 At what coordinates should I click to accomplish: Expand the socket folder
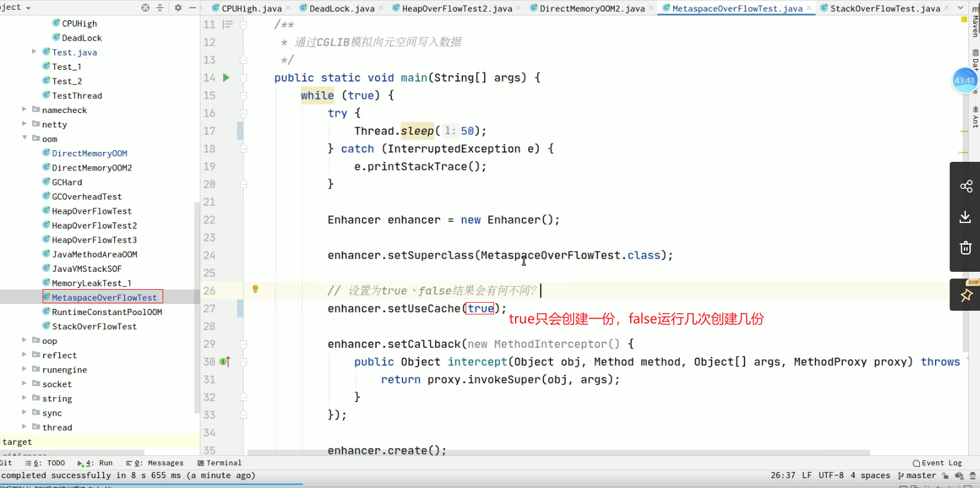pos(25,383)
